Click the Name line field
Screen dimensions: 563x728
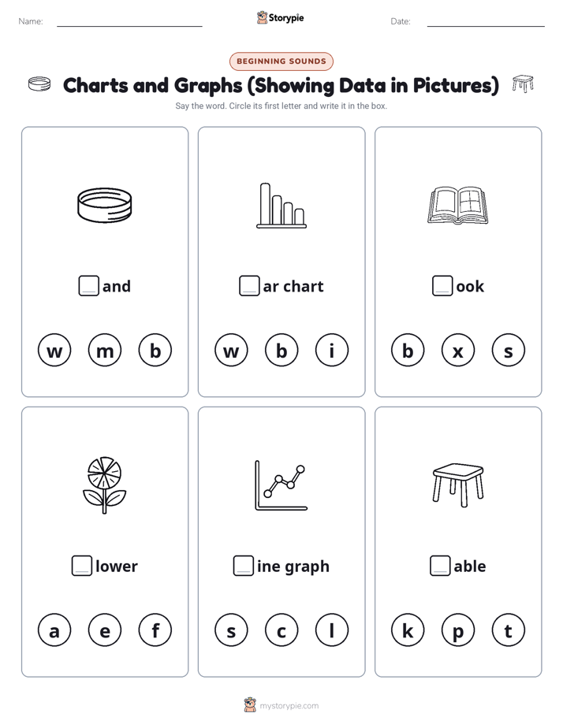[129, 21]
